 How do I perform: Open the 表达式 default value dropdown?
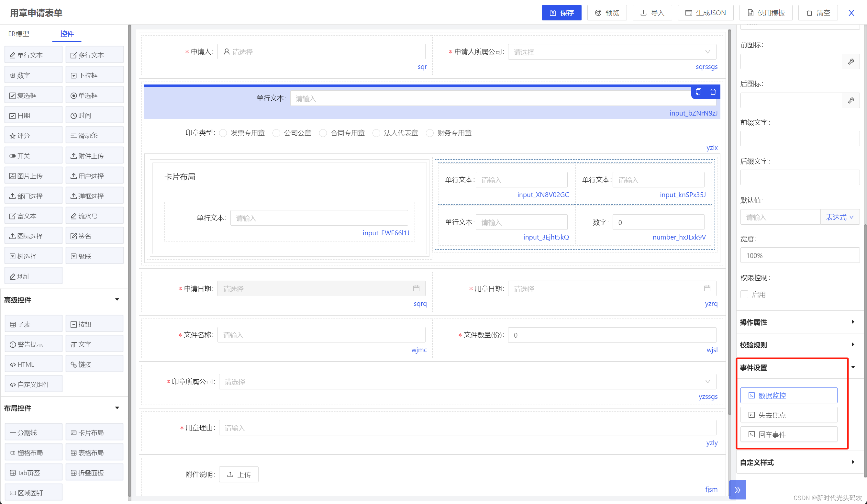click(839, 217)
